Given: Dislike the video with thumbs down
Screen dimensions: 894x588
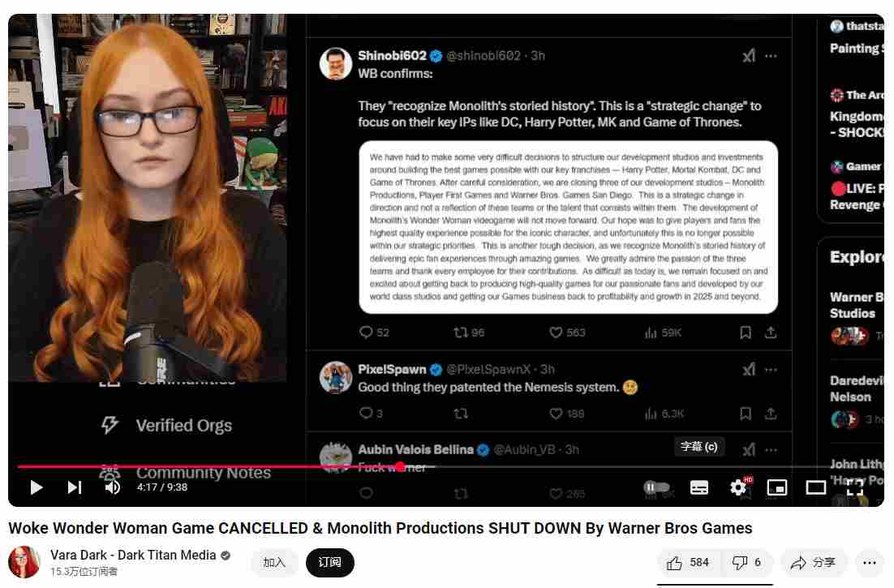Looking at the screenshot, I should point(746,563).
